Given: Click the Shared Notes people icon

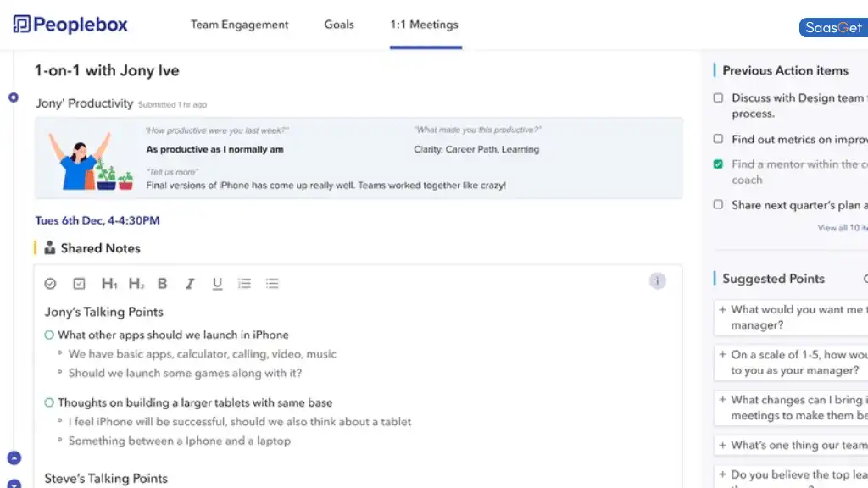Looking at the screenshot, I should pos(50,248).
